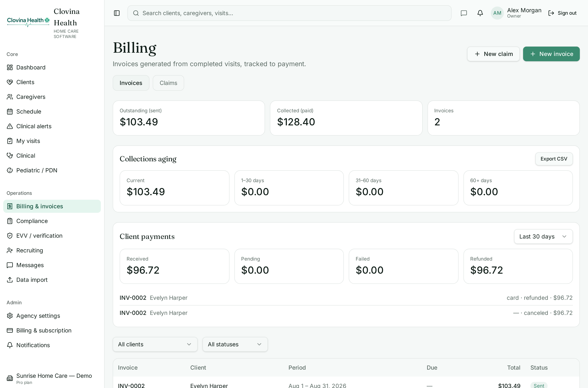Click the EVV verification shield icon
The height and width of the screenshot is (388, 588).
click(x=10, y=236)
